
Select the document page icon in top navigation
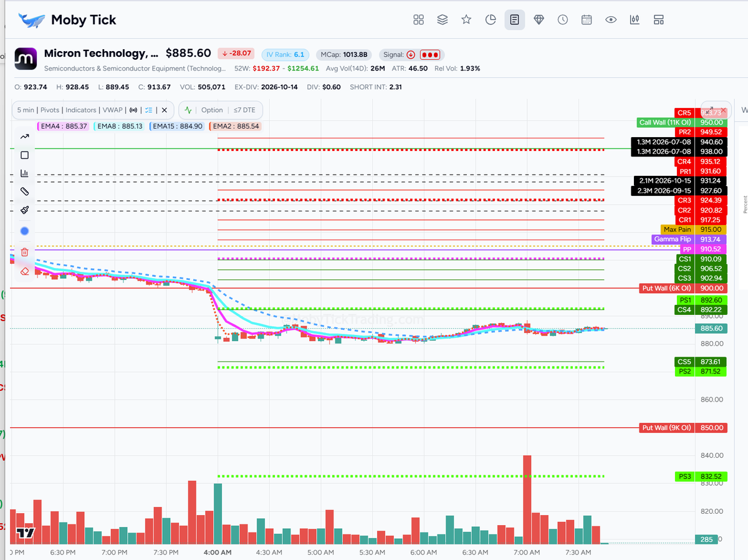point(514,20)
